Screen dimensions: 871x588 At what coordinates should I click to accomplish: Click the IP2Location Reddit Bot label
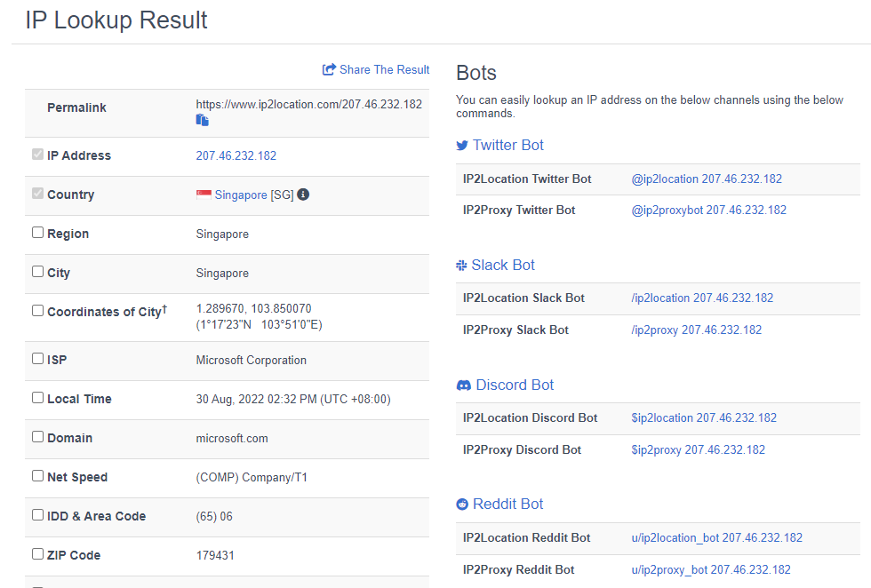pyautogui.click(x=526, y=537)
